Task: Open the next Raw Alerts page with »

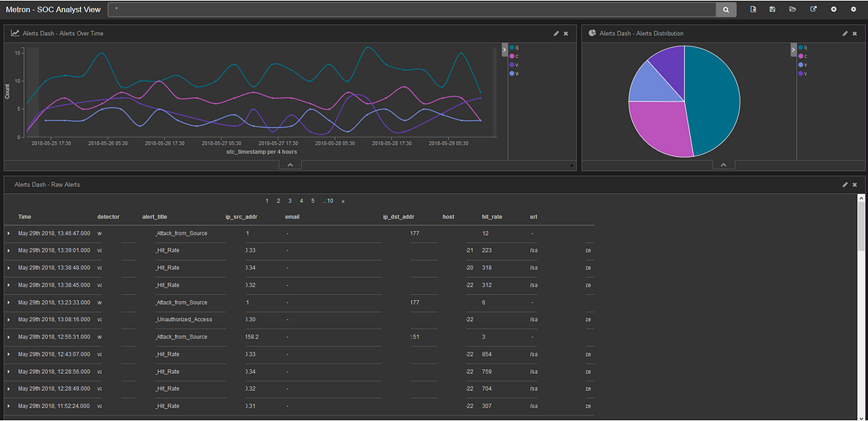Action: [x=342, y=200]
